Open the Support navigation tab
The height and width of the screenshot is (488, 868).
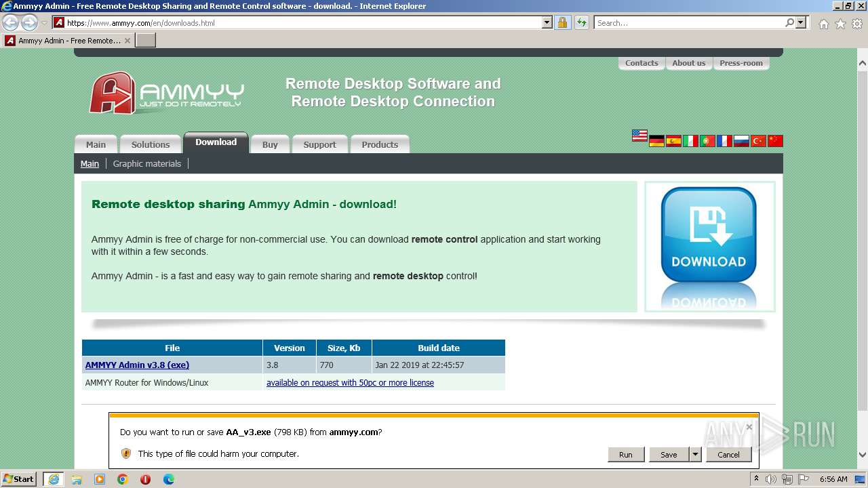[319, 144]
